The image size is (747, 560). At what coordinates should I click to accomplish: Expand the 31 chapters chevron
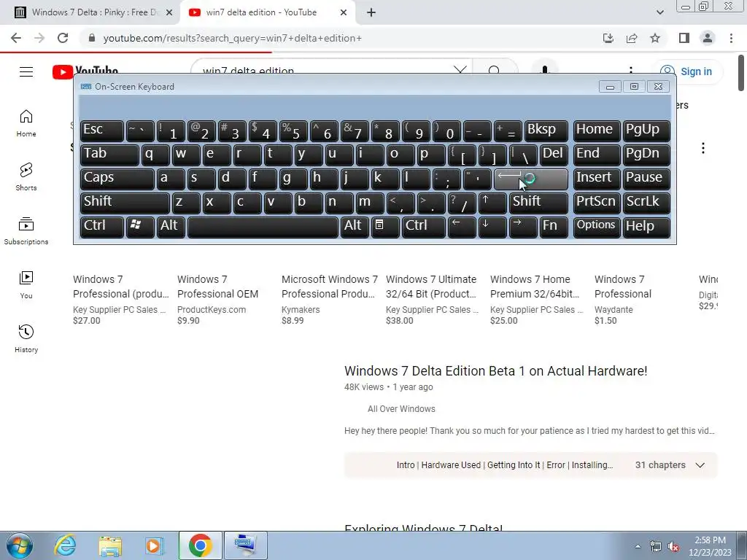click(x=700, y=465)
